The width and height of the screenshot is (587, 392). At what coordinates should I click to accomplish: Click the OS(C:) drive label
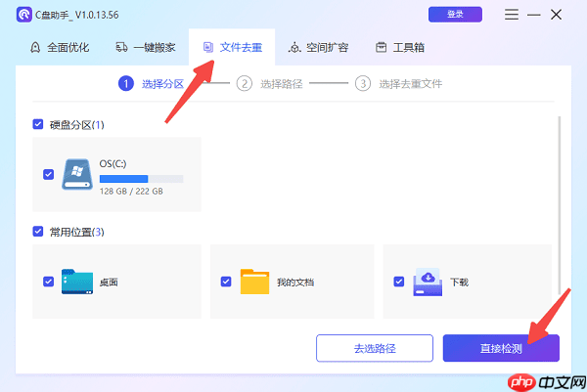[113, 164]
